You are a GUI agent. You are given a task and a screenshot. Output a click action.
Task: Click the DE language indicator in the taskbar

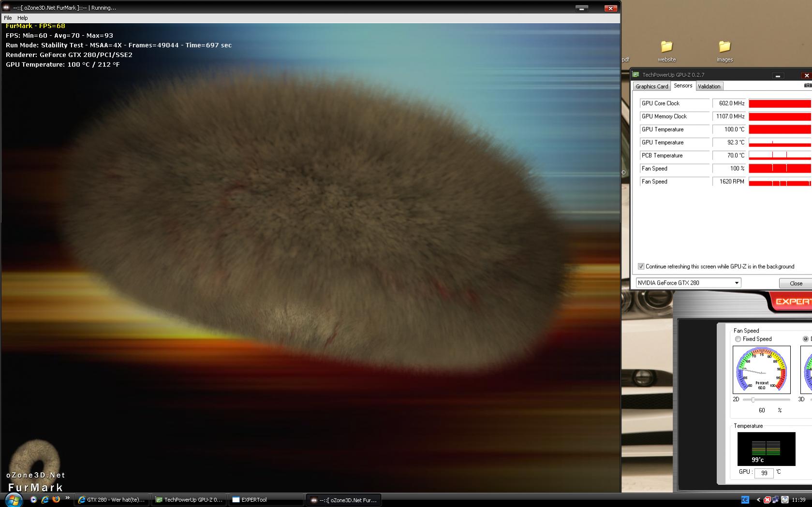(745, 500)
